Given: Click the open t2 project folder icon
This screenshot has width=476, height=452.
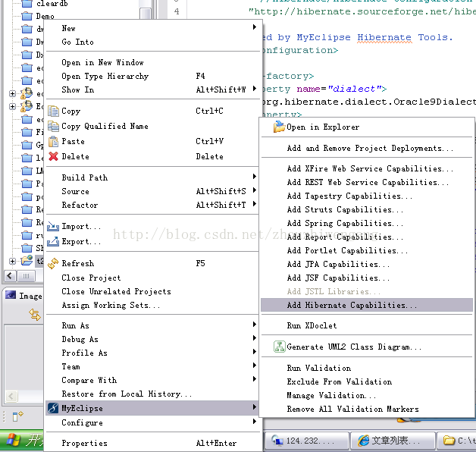Looking at the screenshot, I should click(x=27, y=261).
